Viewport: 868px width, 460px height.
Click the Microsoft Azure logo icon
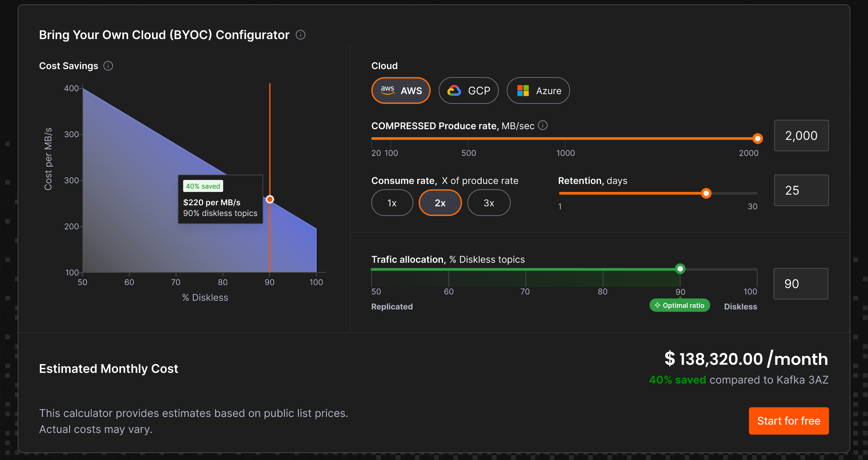tap(523, 90)
